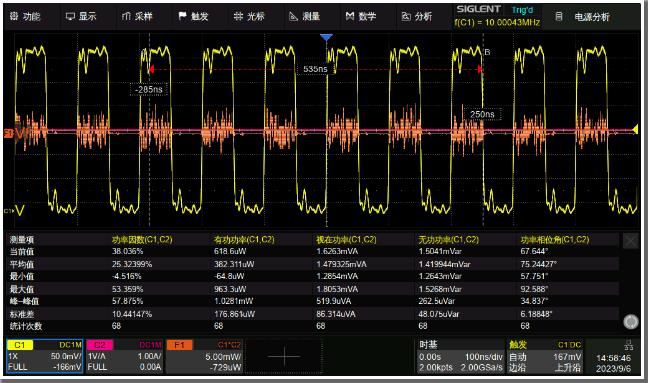Click the round reset statistics icon

[630, 321]
